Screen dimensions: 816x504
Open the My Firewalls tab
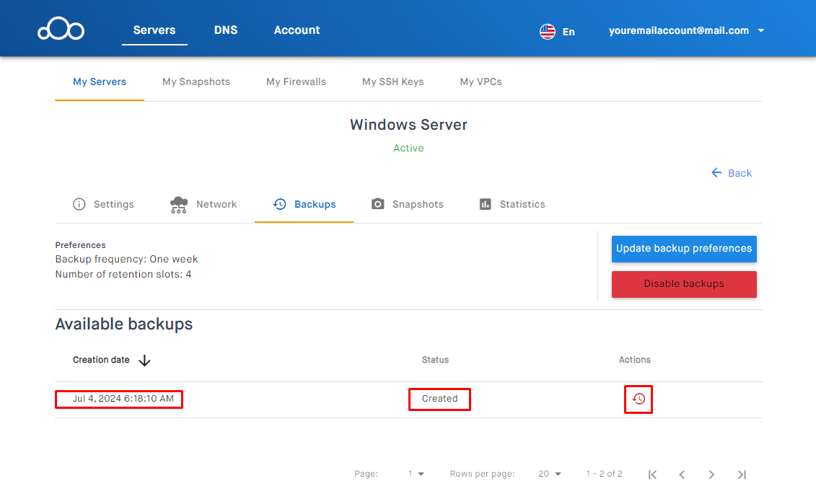click(296, 81)
